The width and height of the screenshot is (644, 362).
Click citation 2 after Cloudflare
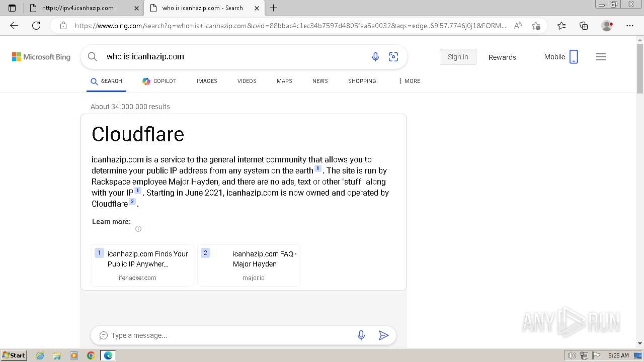132,202
